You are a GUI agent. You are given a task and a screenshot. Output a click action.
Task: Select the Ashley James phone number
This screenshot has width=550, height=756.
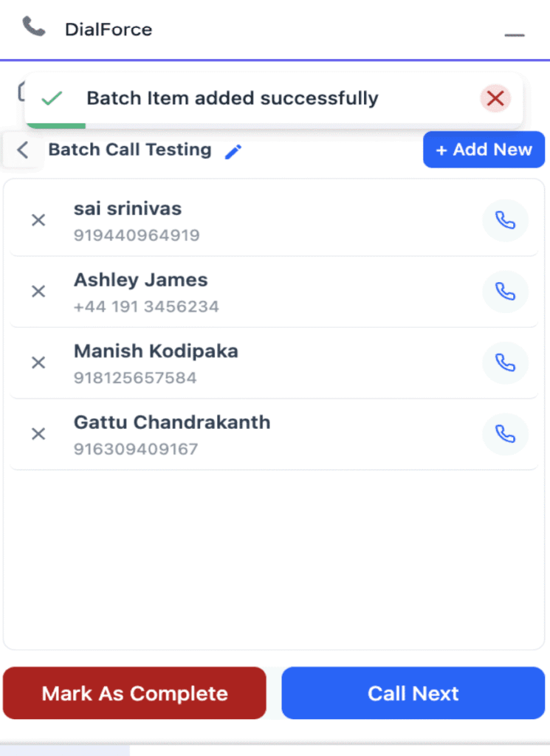pyautogui.click(x=146, y=306)
